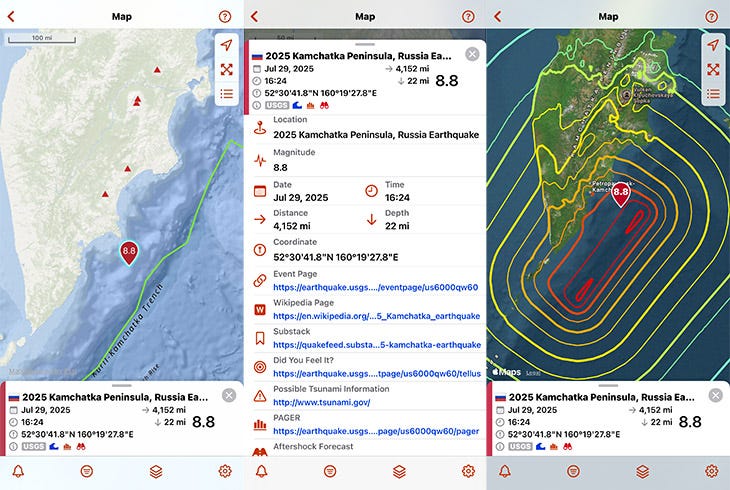Tap the Event Page chain icon
Screen dimensions: 730x490
click(260, 280)
